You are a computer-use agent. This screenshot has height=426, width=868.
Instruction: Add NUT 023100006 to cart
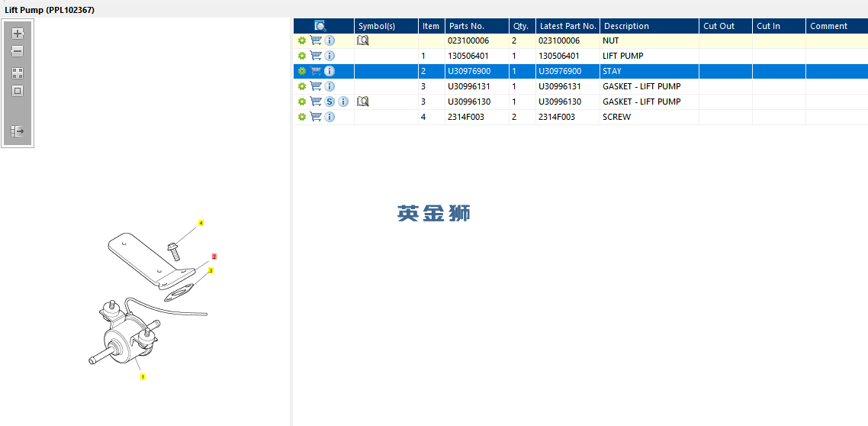tap(316, 40)
